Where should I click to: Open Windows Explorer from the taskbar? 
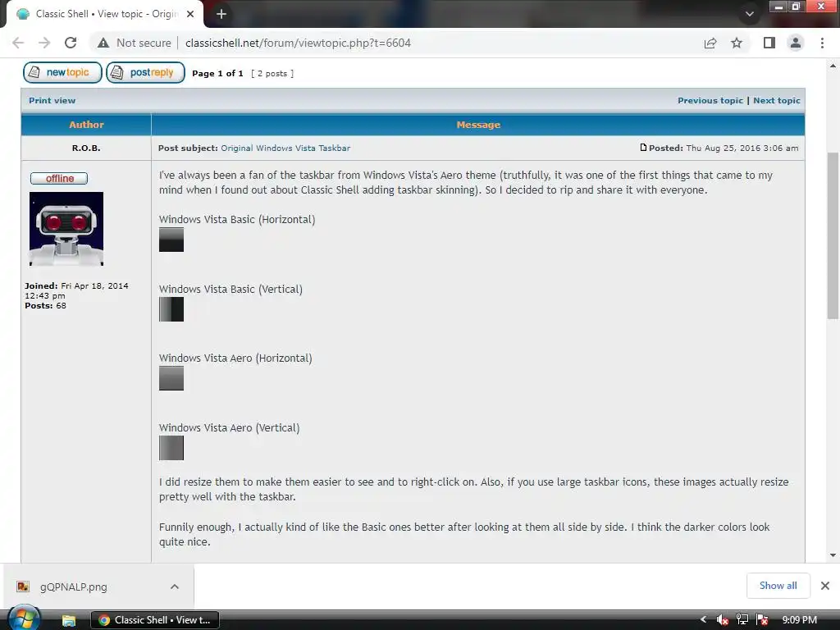[x=69, y=620]
